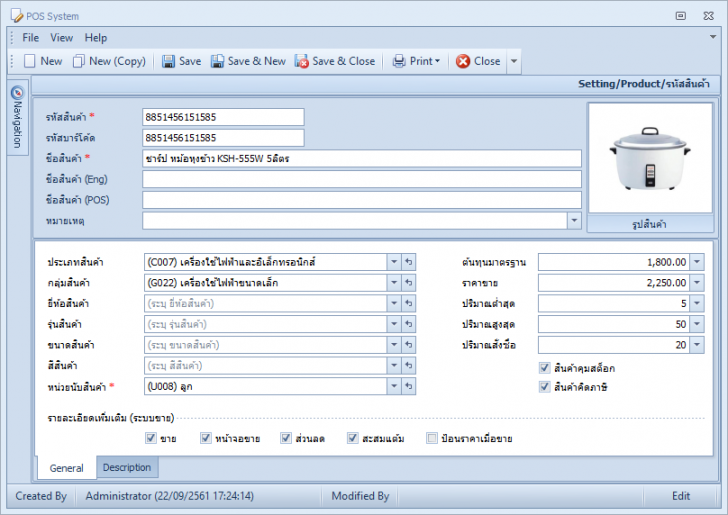
Task: Click the รูปสินค้า image button
Action: pyautogui.click(x=650, y=224)
